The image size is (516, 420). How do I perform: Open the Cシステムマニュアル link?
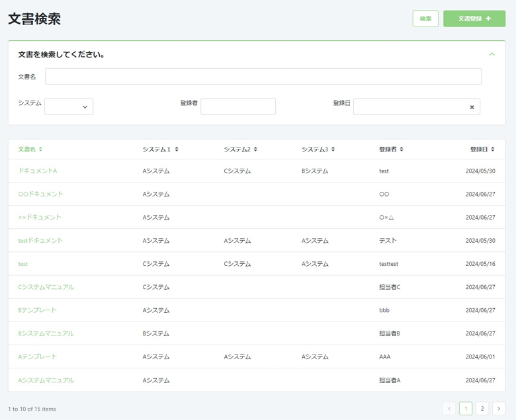pyautogui.click(x=46, y=287)
